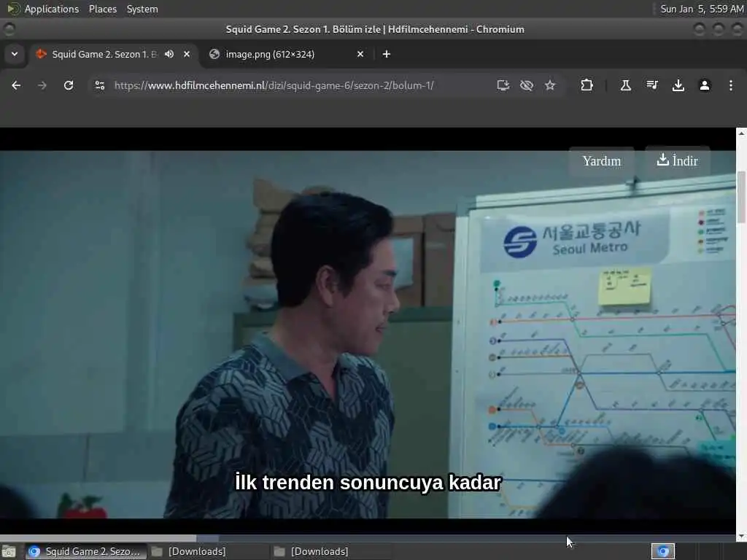The image size is (747, 560).
Task: Click the scrollbar up arrow
Action: (x=741, y=133)
